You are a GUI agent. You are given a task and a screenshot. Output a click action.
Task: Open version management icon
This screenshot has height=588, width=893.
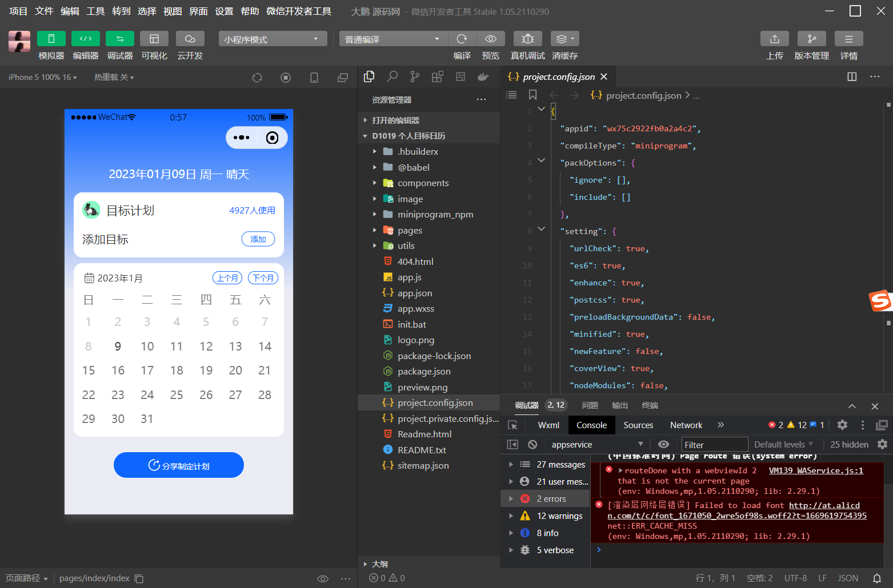[x=811, y=39]
